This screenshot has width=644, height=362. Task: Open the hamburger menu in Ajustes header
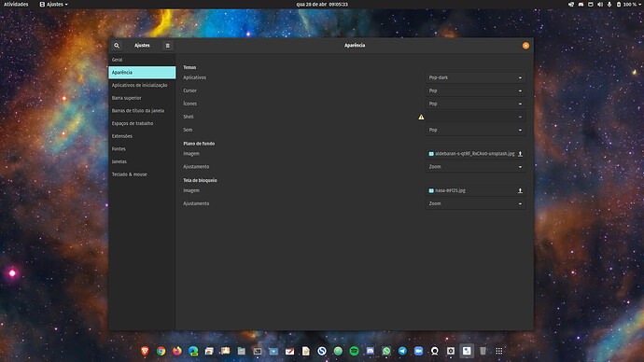click(168, 46)
